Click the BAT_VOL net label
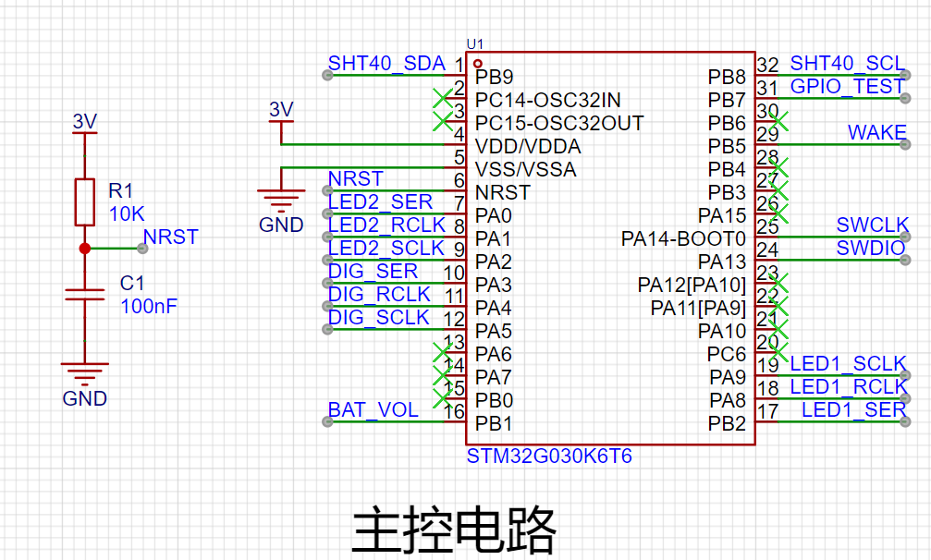The image size is (931, 560). click(373, 410)
